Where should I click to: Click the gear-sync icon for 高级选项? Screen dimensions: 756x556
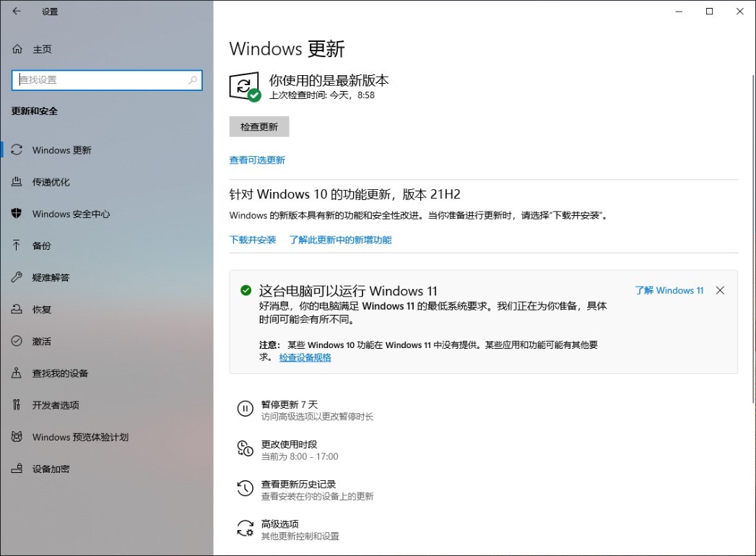(x=245, y=529)
